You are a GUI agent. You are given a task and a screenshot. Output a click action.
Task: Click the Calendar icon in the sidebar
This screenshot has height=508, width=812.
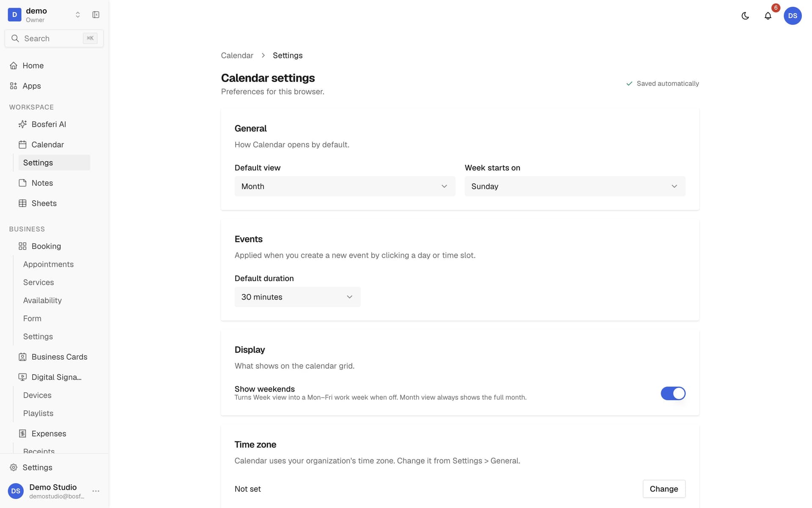point(22,144)
